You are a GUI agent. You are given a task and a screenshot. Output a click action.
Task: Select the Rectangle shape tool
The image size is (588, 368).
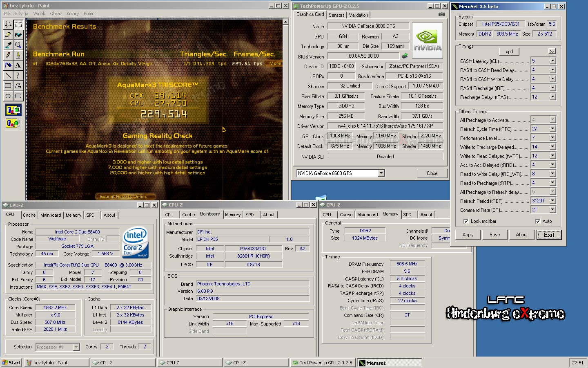click(x=8, y=86)
